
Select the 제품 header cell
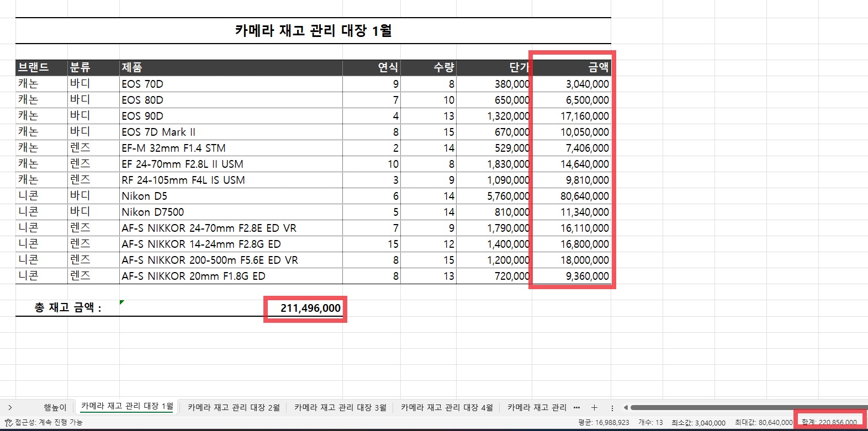231,67
